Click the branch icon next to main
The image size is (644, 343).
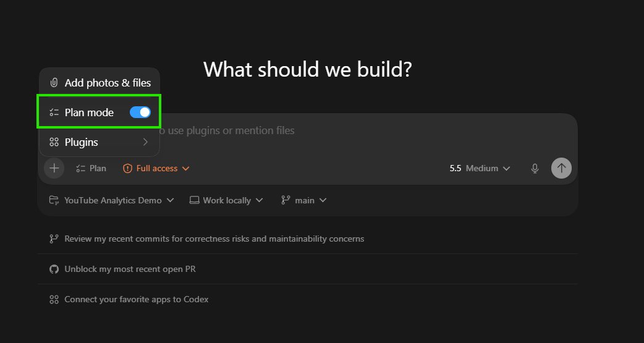coord(286,200)
